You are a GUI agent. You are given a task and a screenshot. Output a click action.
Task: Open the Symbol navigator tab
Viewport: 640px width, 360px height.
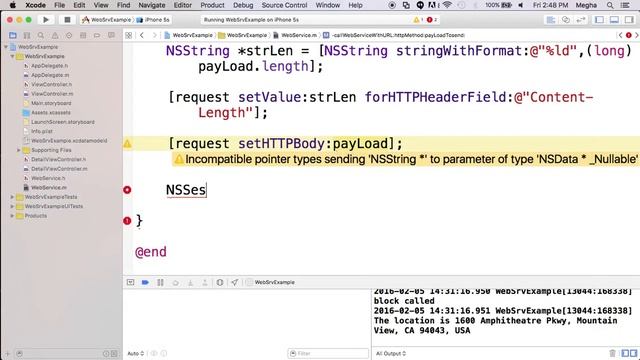(27, 36)
